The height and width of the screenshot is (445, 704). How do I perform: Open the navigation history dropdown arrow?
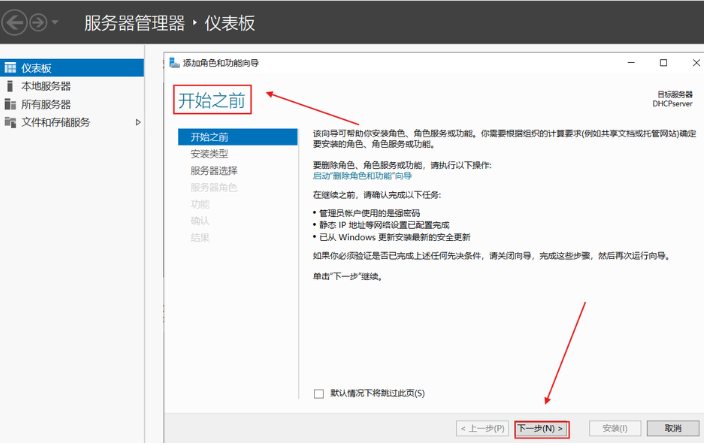(x=54, y=22)
